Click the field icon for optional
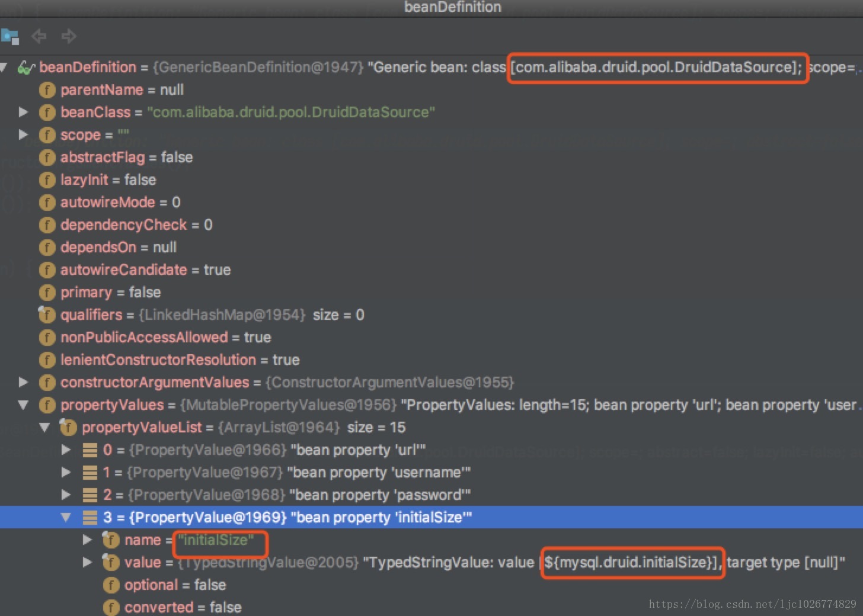This screenshot has width=863, height=616. pyautogui.click(x=111, y=585)
